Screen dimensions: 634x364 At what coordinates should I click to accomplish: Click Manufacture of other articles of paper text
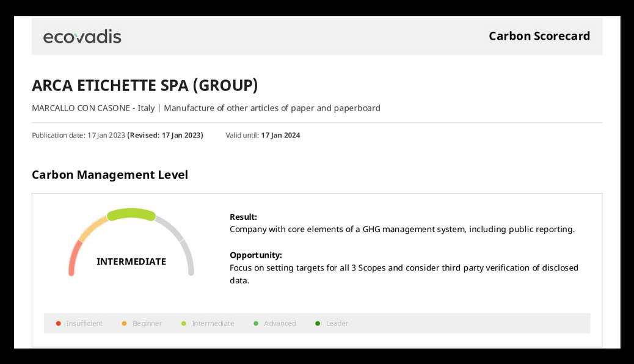coord(272,108)
